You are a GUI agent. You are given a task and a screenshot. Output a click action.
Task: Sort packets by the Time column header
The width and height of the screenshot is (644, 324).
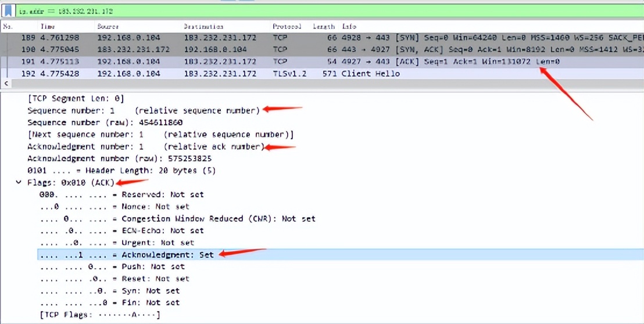point(48,26)
